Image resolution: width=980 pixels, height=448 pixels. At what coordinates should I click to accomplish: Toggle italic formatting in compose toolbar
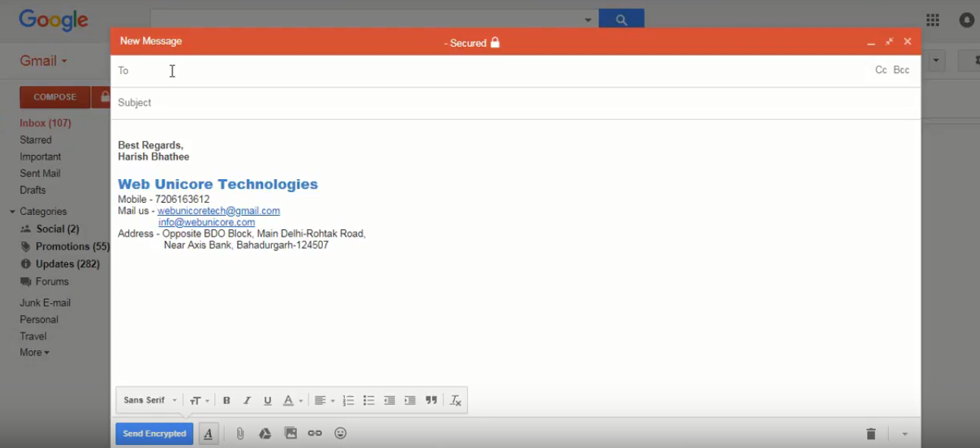247,401
